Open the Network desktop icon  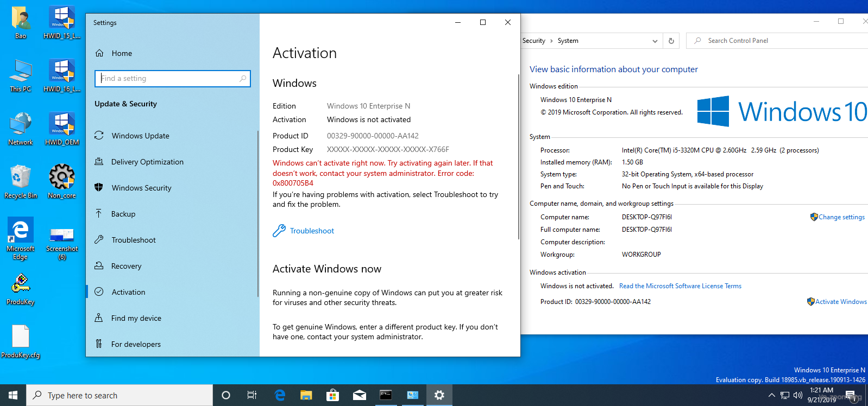point(21,129)
